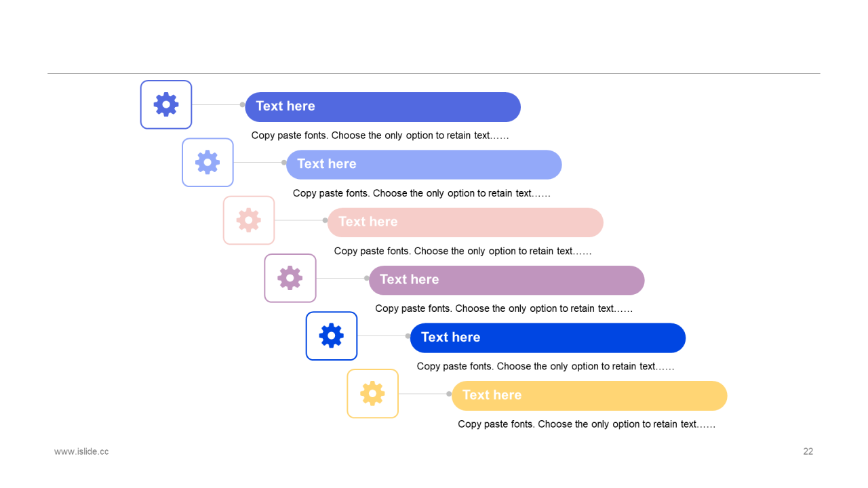Screen dimensions: 868x488
Task: Click the pink 'Text here' bar
Action: [x=465, y=222]
